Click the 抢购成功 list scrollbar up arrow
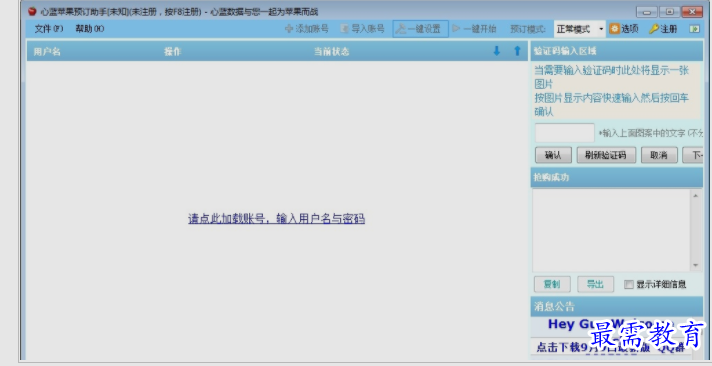 click(x=695, y=196)
